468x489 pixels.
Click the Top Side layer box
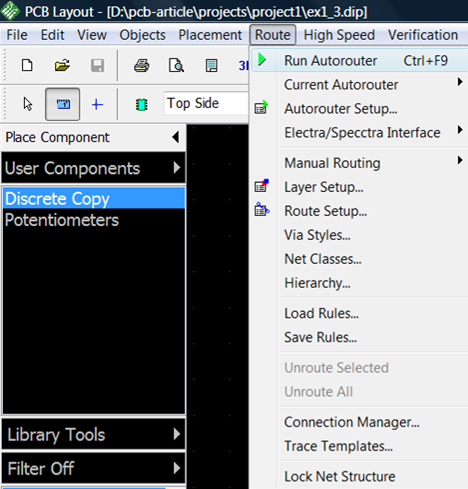[206, 103]
